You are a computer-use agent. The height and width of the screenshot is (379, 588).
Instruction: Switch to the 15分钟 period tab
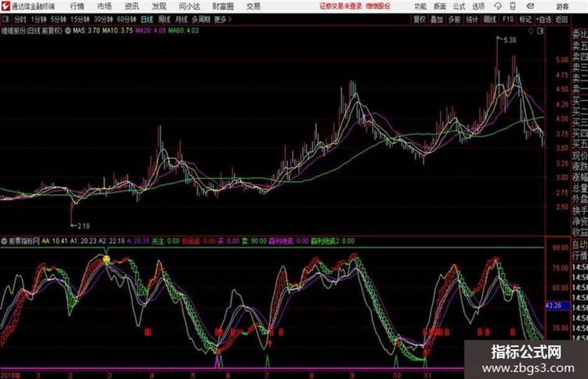click(80, 19)
